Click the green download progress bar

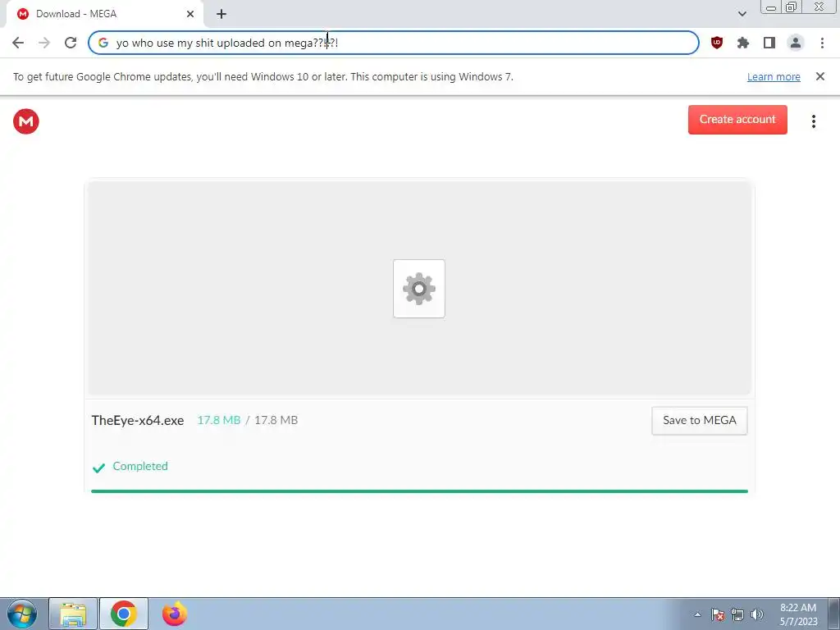coord(419,491)
